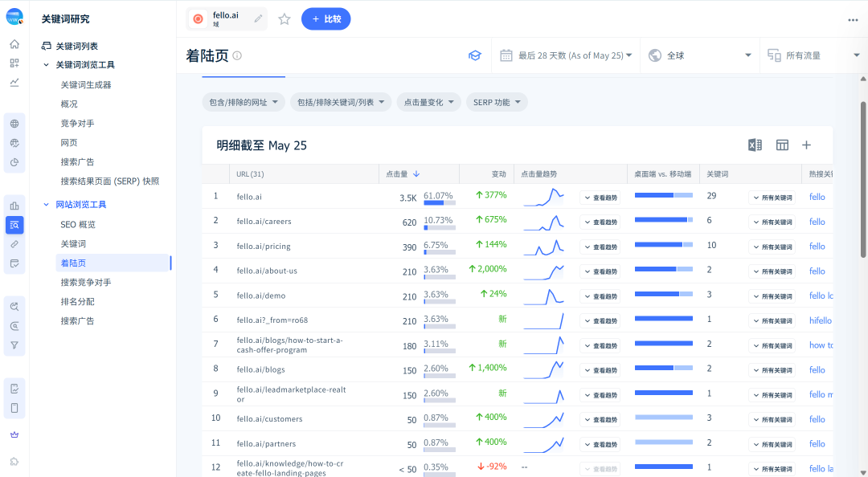Click the dashboard grid icon in left rail
868x477 pixels.
[x=14, y=63]
